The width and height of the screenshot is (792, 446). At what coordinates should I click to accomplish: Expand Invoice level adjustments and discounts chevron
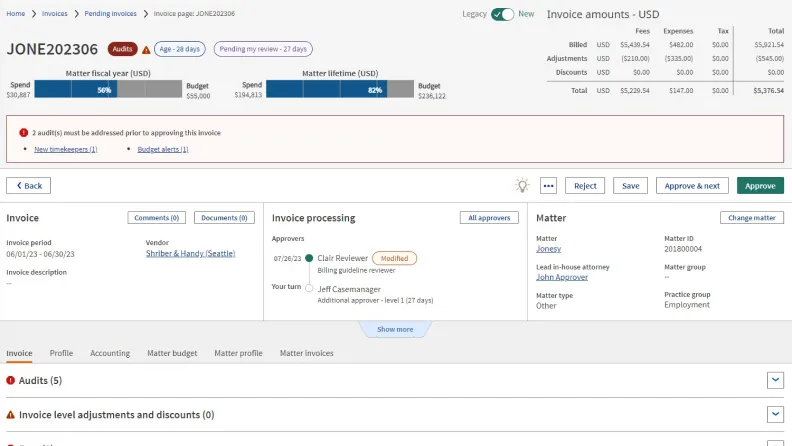[x=774, y=414]
